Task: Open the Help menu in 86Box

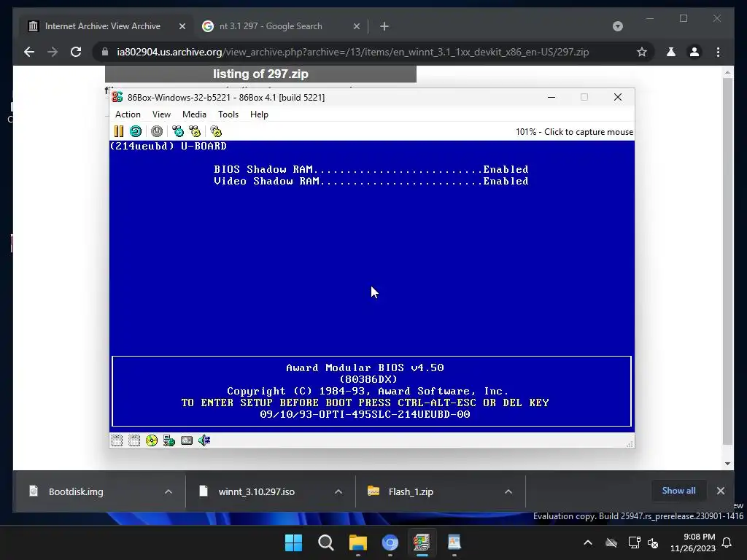Action: 259,114
